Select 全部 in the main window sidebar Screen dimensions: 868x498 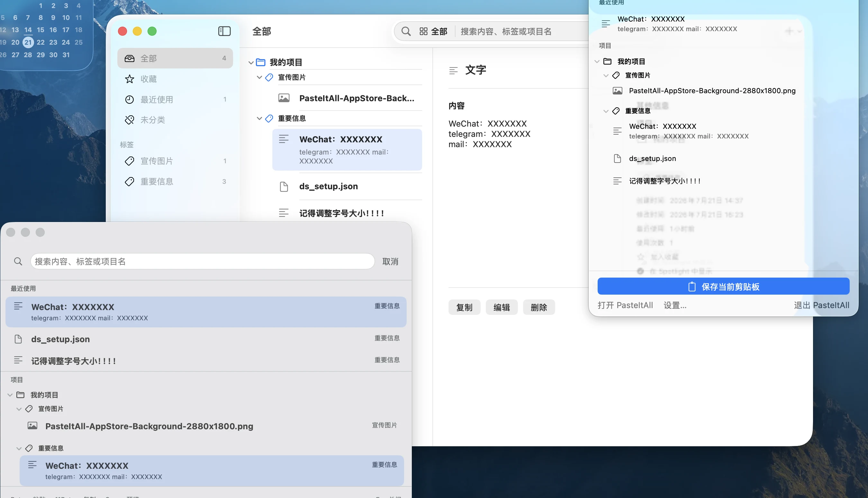pos(175,58)
